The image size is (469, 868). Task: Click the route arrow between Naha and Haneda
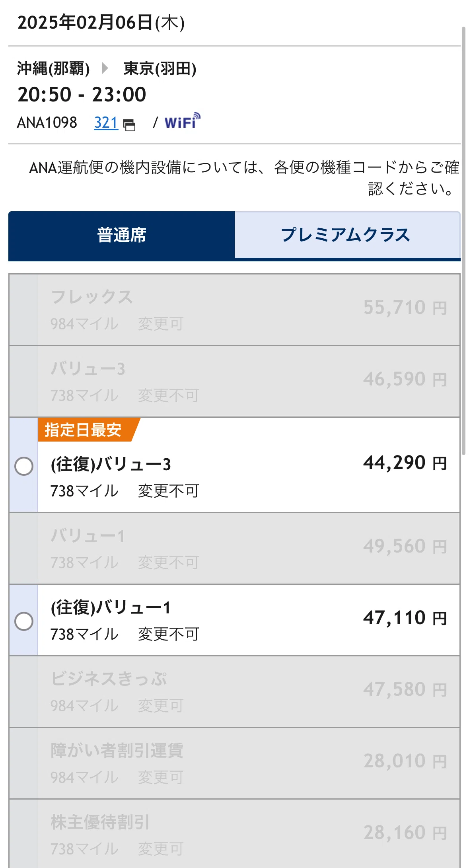tap(105, 68)
